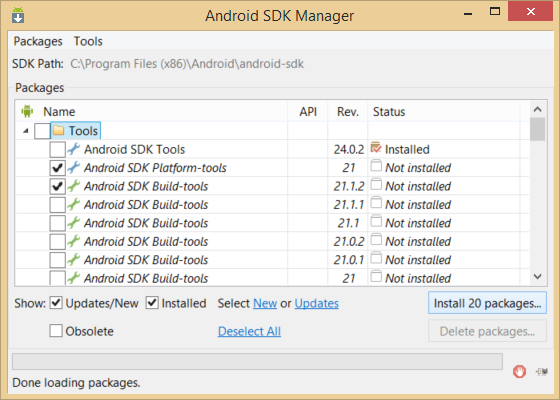Collapse the Tools tree group
Screen dimensions: 560x400
[x=26, y=131]
